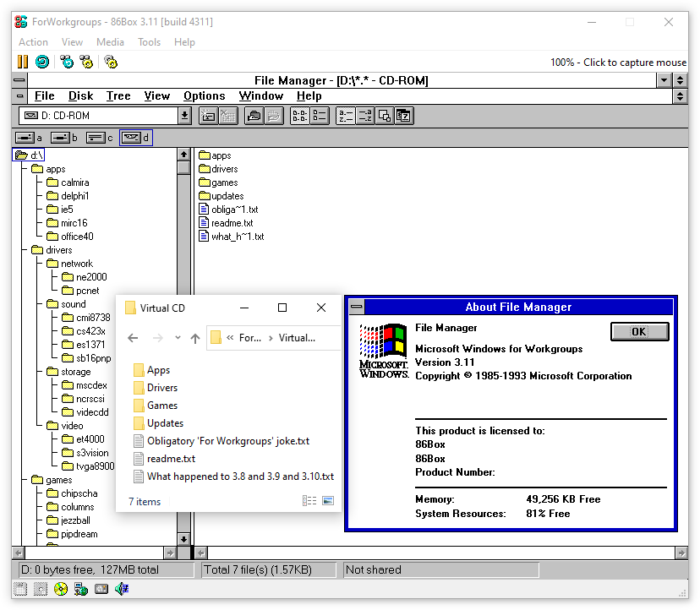Select the jezzball folder in tree
The width and height of the screenshot is (700, 610).
(68, 520)
